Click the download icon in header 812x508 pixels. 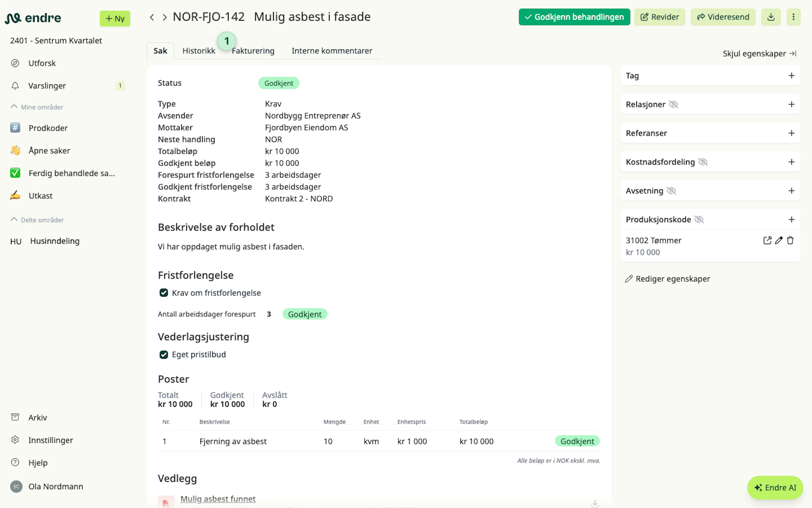(771, 17)
